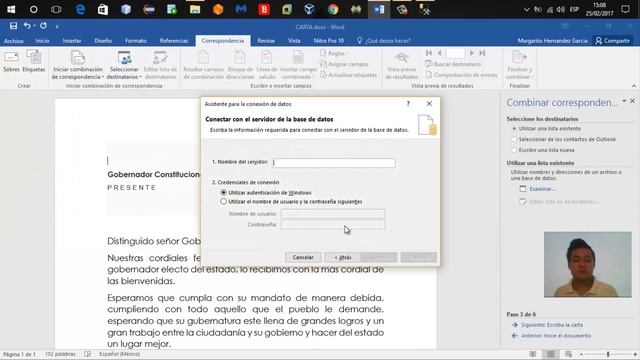Image resolution: width=640 pixels, height=360 pixels.
Task: Save the document with the floppy icon
Action: [x=13, y=26]
